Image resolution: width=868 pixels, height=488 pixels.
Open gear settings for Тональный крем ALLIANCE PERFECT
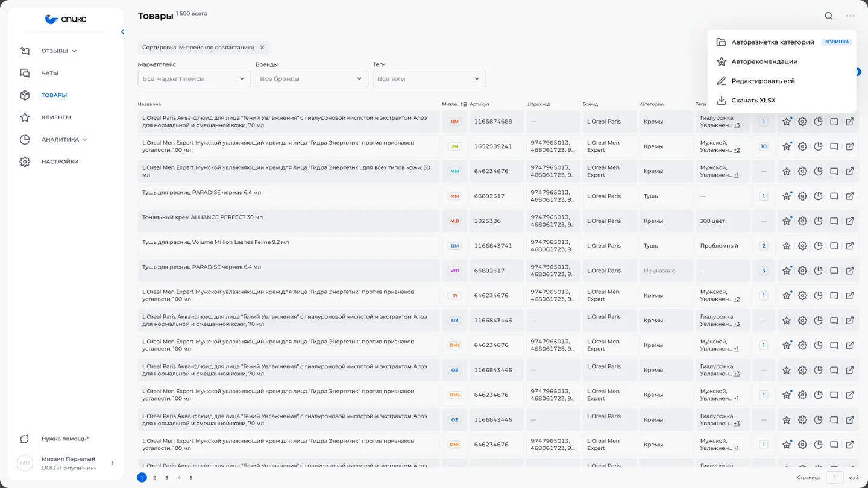[x=802, y=221]
